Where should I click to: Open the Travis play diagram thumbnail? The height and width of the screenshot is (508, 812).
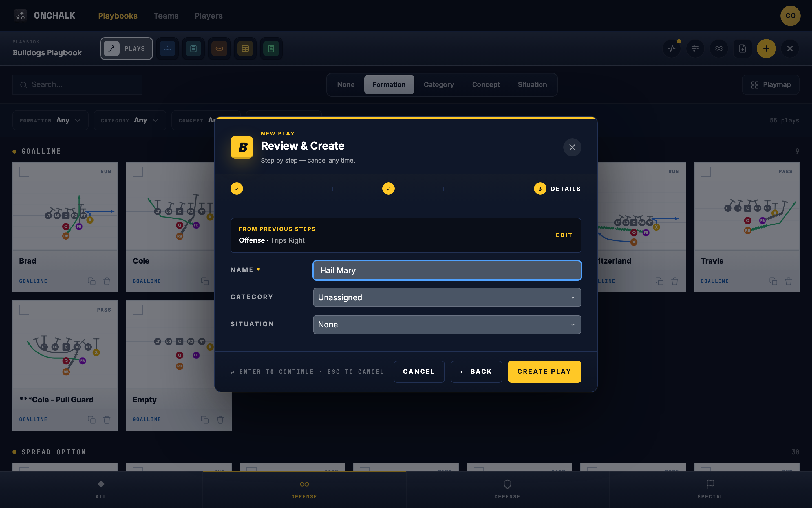click(x=747, y=215)
